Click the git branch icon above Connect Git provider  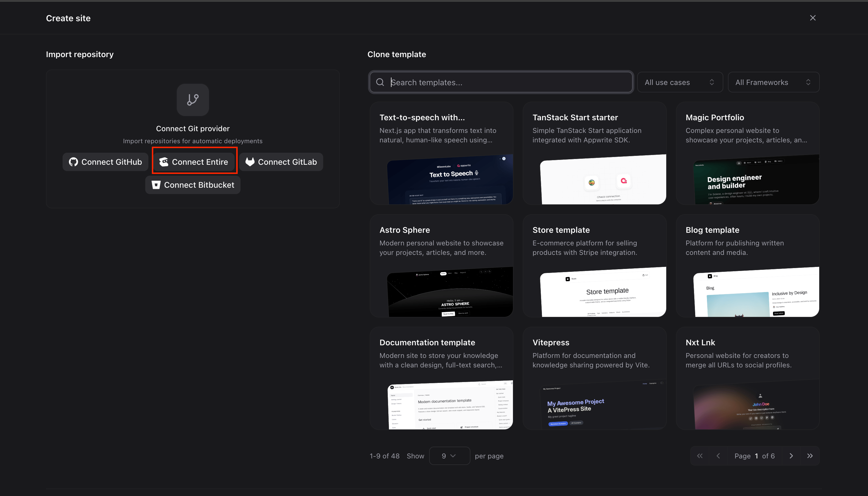pos(193,100)
